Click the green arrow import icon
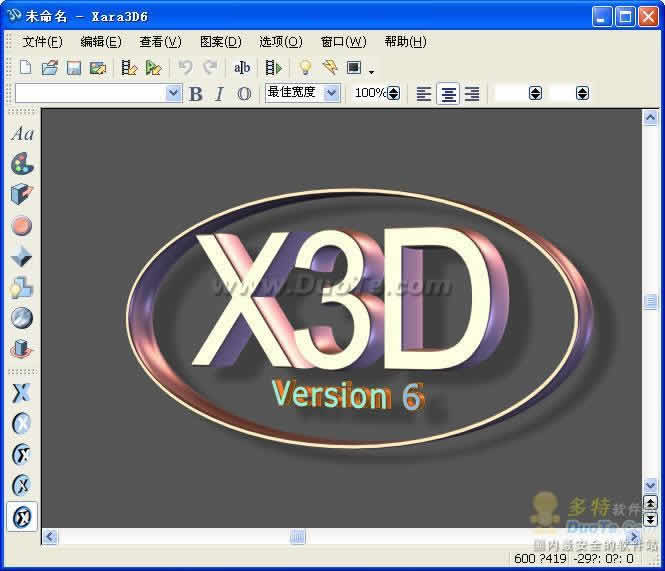 click(153, 67)
